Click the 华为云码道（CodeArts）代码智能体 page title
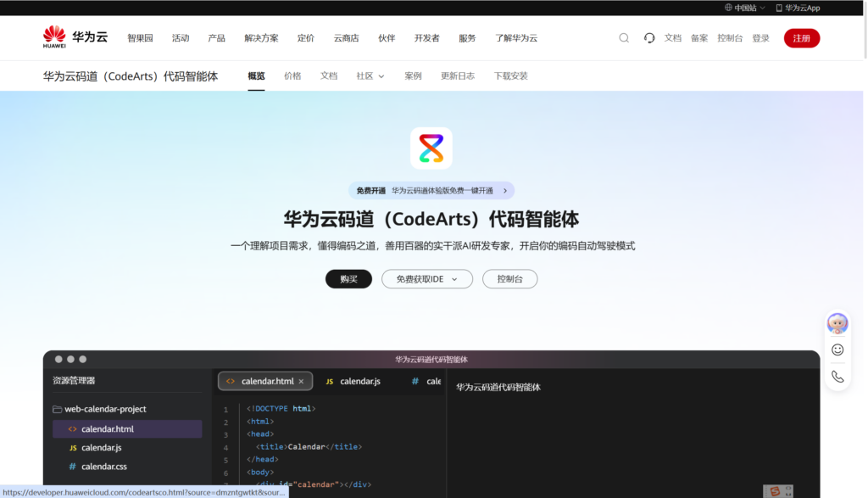Screen dimensions: 868x498 pos(131,76)
